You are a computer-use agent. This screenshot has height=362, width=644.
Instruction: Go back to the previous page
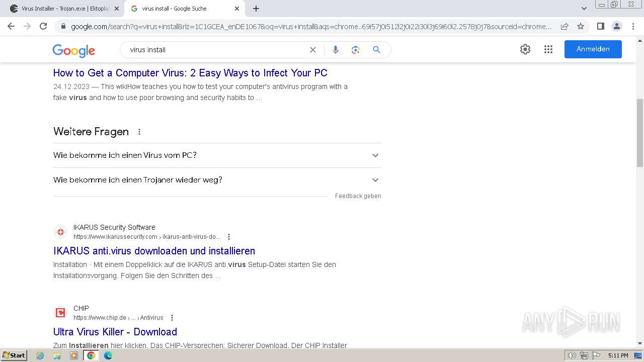pos(11,26)
